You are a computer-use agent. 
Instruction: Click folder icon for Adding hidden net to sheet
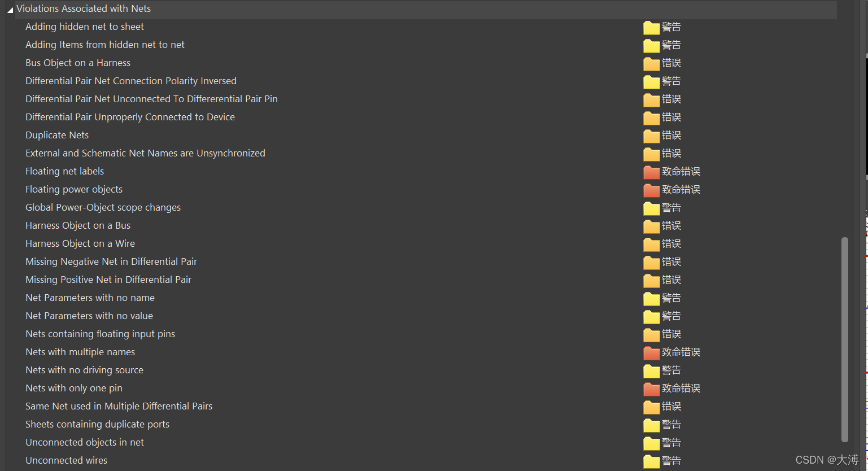click(651, 27)
